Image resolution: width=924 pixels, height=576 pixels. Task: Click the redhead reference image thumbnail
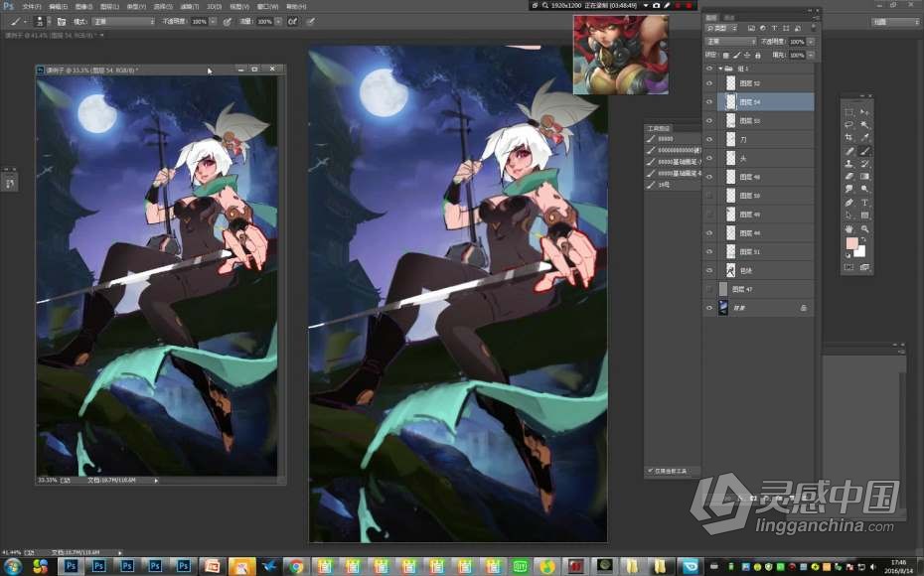[621, 55]
